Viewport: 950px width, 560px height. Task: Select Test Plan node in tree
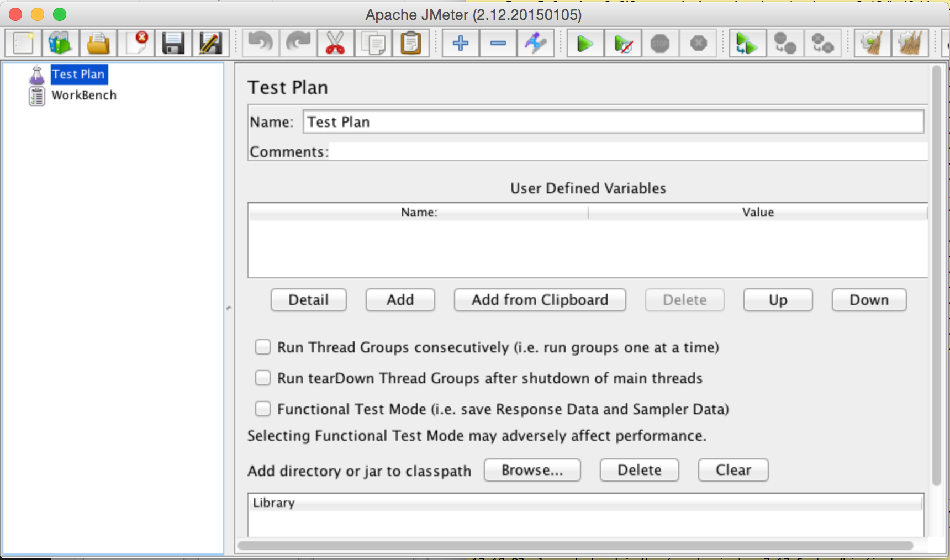pyautogui.click(x=79, y=74)
